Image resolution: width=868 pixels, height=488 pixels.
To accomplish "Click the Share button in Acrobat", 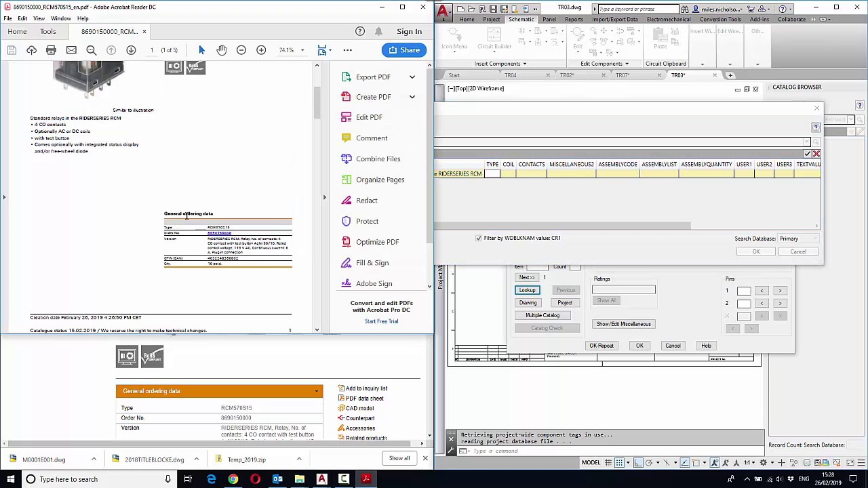I will (403, 50).
